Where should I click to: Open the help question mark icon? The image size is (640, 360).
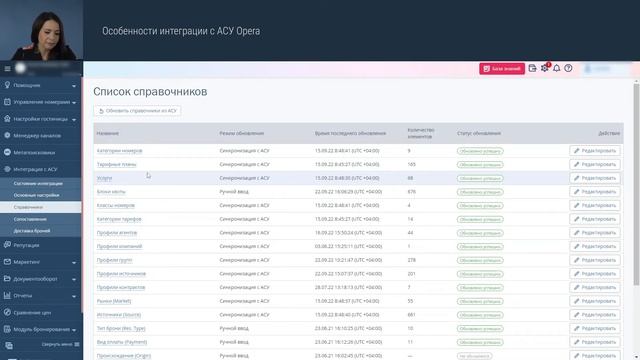pyautogui.click(x=568, y=68)
